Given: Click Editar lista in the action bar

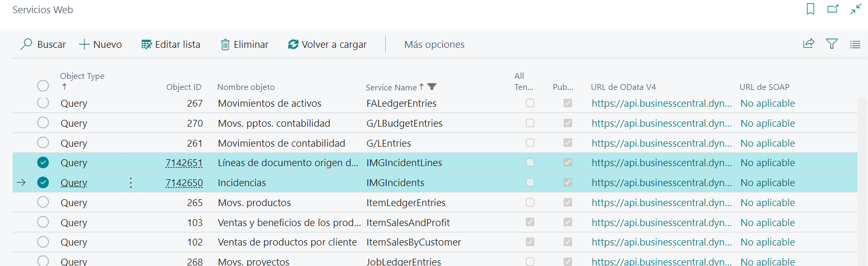Looking at the screenshot, I should pos(171,45).
